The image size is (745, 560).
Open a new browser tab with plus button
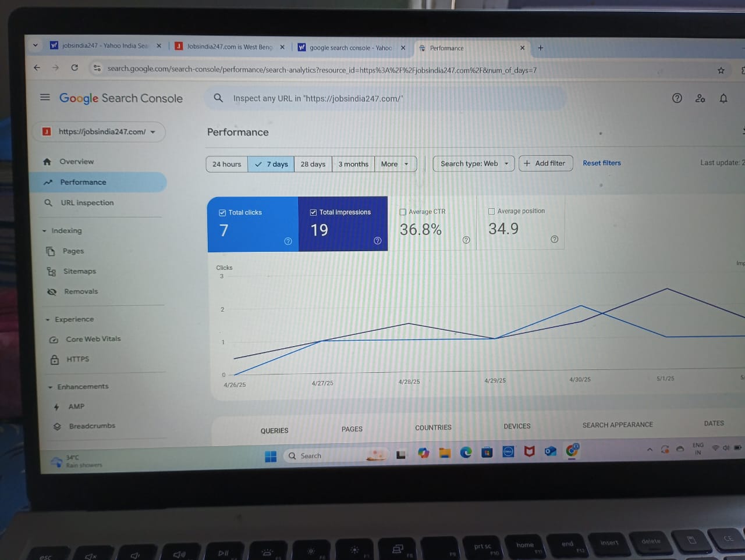[x=540, y=48]
